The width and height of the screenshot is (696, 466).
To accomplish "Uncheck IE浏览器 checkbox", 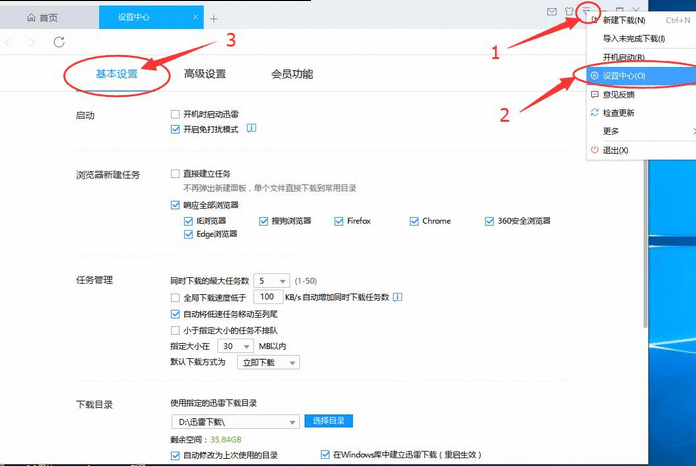I will tap(188, 221).
